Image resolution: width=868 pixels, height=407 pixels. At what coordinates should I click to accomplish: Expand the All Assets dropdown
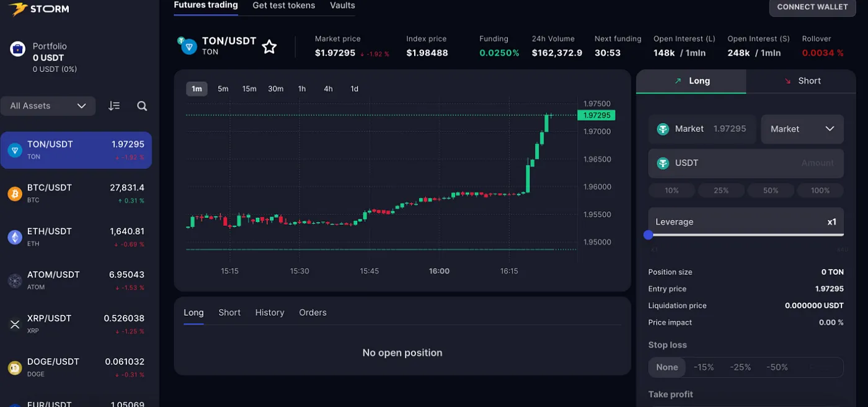click(48, 106)
